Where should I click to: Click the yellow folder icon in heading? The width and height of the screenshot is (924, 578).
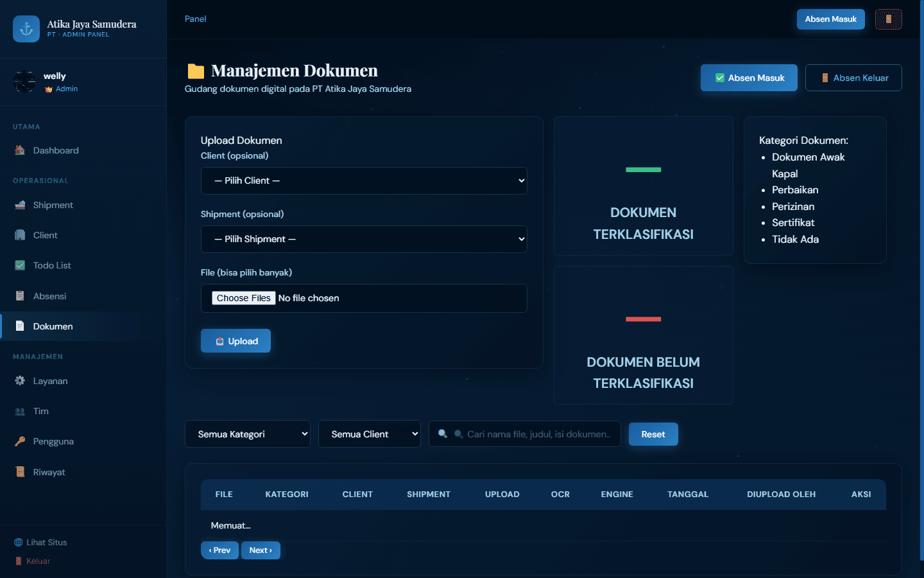tap(196, 71)
